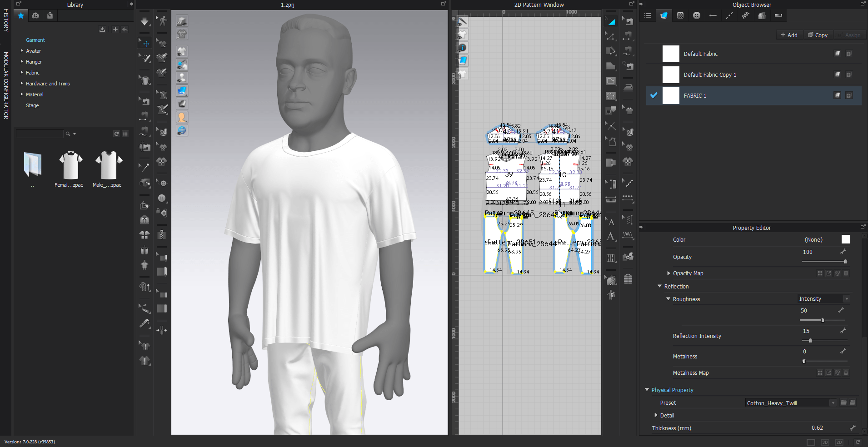Click the Simulate down-arrow icon

tap(145, 21)
